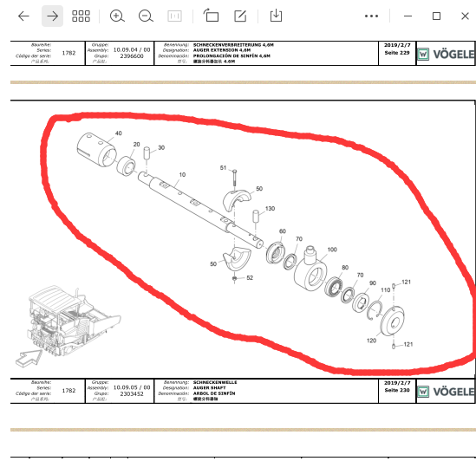This screenshot has height=461, width=476.
Task: Save a copy with the download icon
Action: [x=276, y=16]
